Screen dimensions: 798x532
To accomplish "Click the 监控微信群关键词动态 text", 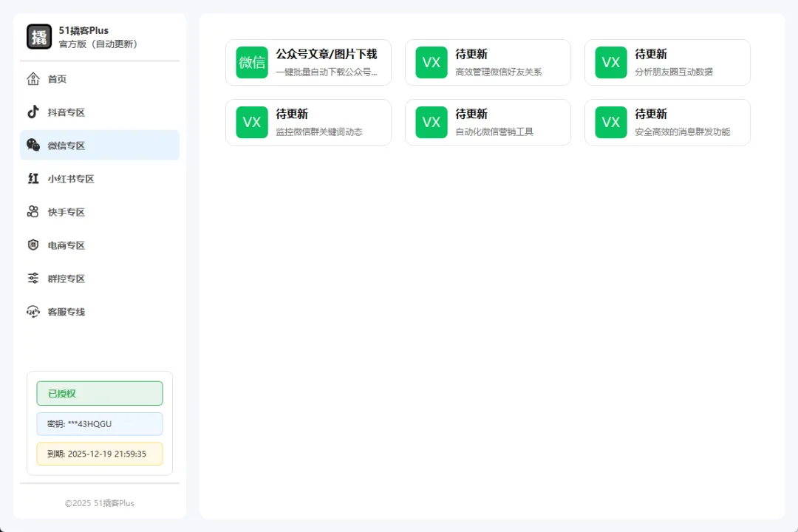I will pyautogui.click(x=319, y=132).
